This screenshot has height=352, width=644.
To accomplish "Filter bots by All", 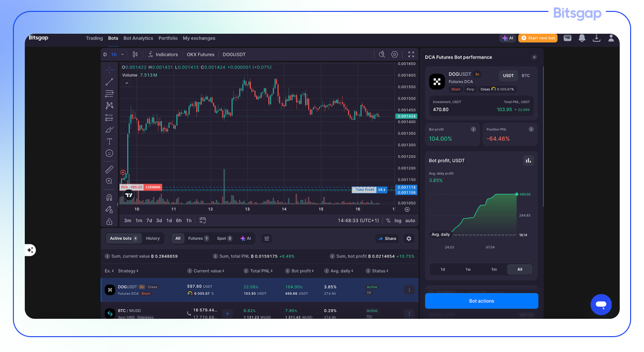I will (178, 238).
